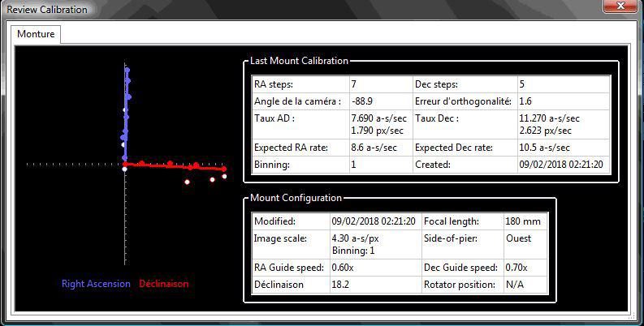Select the Rotator position N/A cell
644x326 pixels.
click(x=525, y=285)
